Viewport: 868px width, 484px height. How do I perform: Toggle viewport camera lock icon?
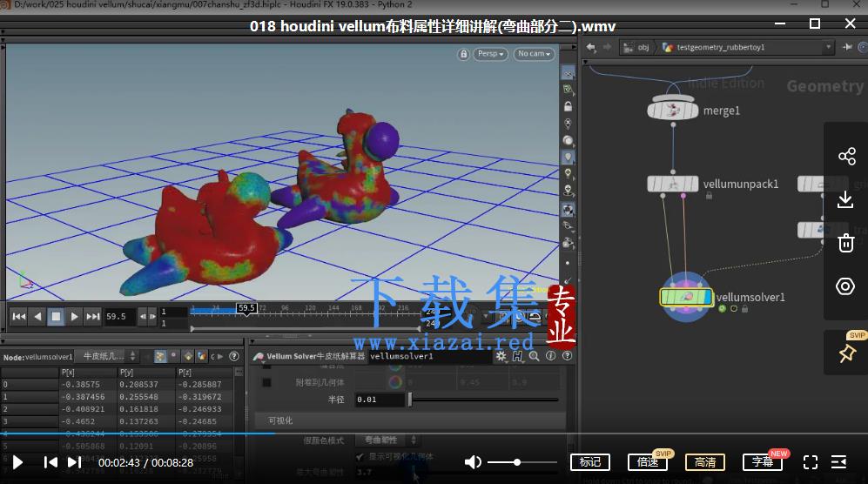[464, 54]
